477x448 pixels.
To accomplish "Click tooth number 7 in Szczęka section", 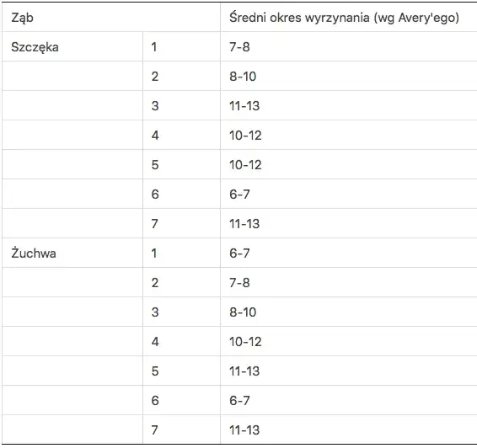I will (x=155, y=224).
